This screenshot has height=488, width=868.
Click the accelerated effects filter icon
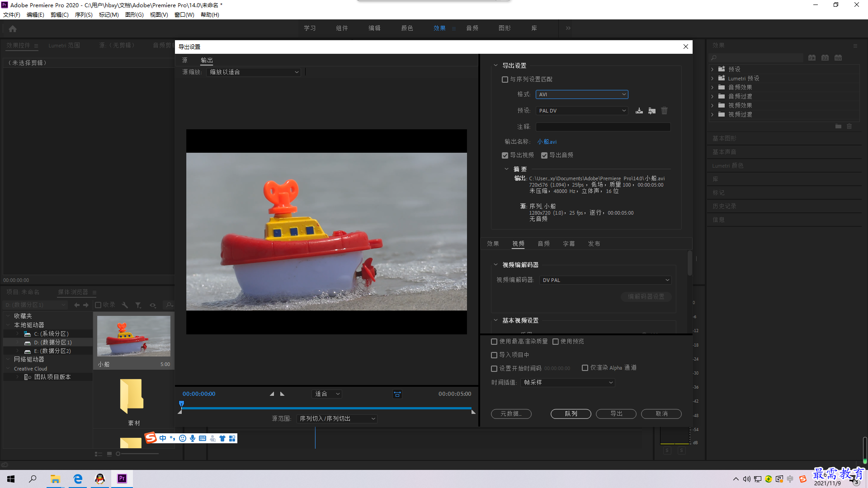812,58
